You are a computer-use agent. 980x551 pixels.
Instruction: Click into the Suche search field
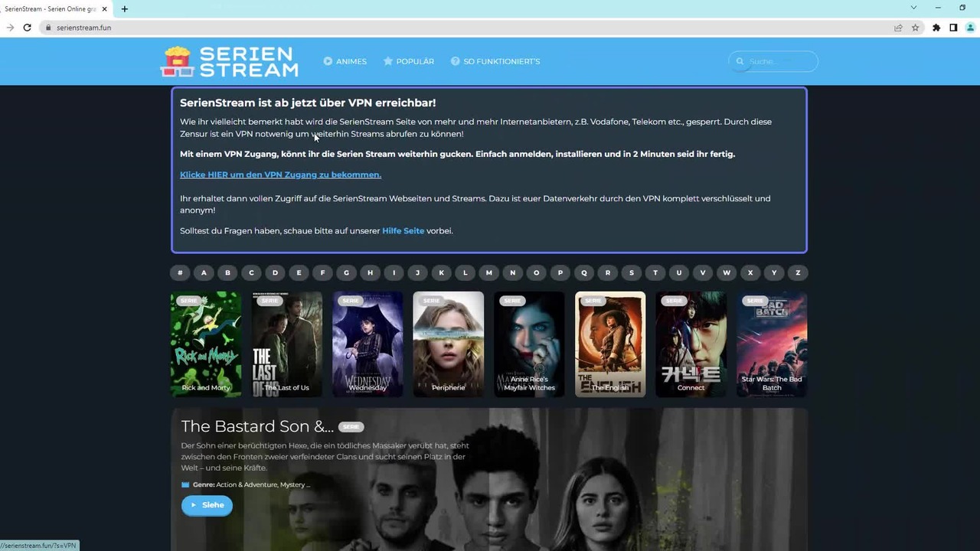coord(773,61)
